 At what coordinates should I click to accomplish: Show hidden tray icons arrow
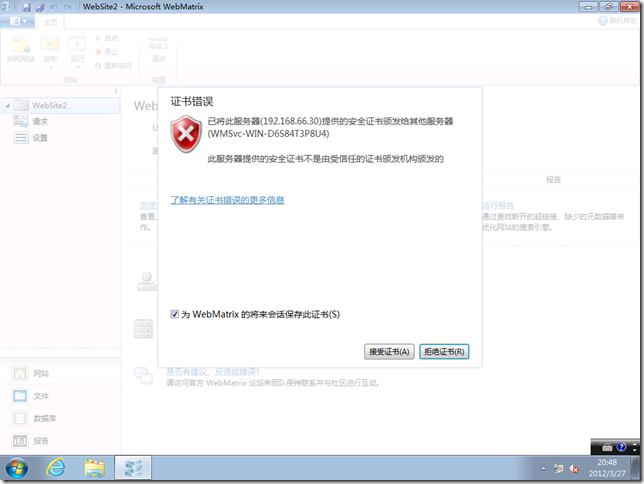543,468
